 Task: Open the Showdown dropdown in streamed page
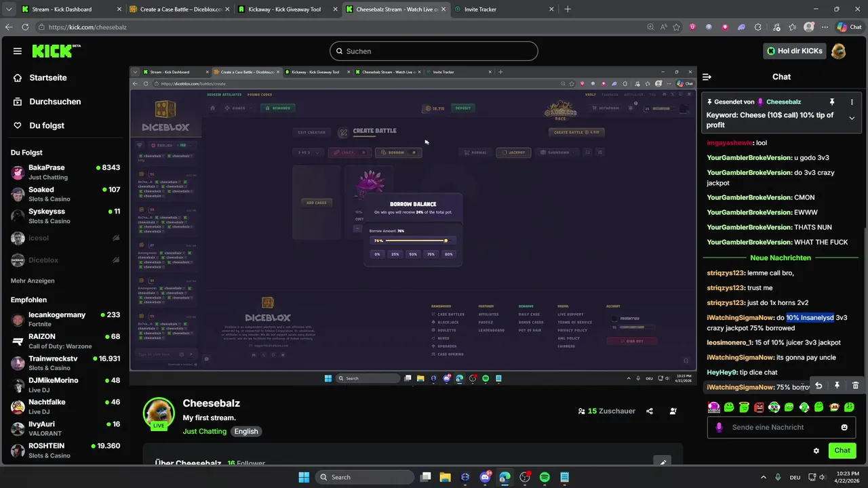(x=556, y=152)
